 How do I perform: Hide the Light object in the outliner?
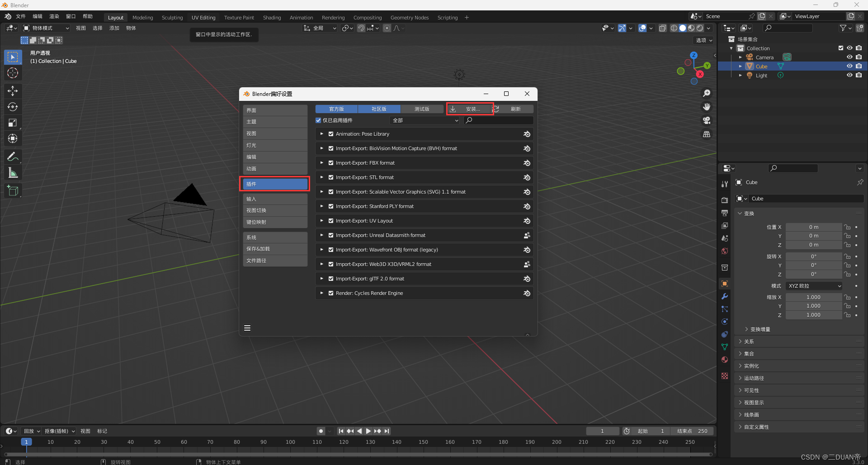click(849, 75)
